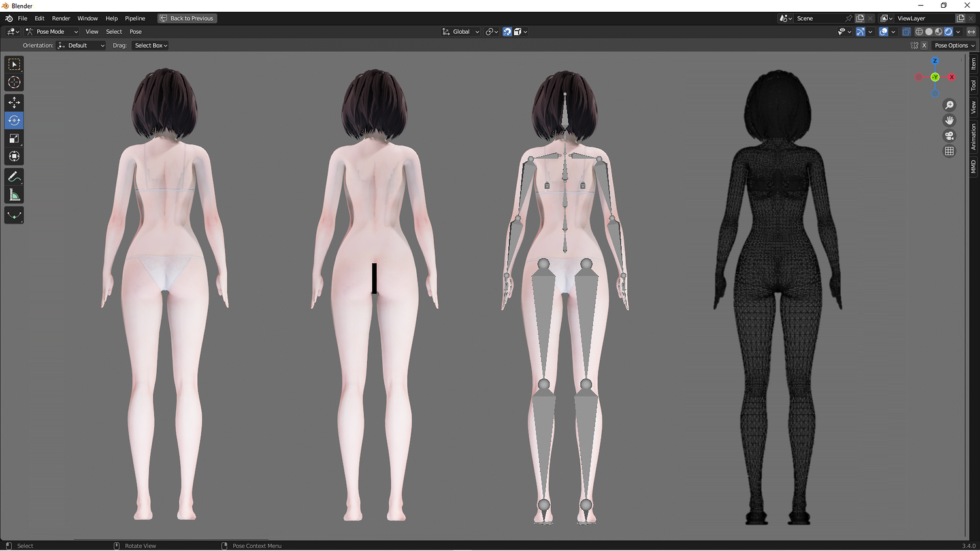
Task: Choose the Move tool
Action: click(14, 102)
